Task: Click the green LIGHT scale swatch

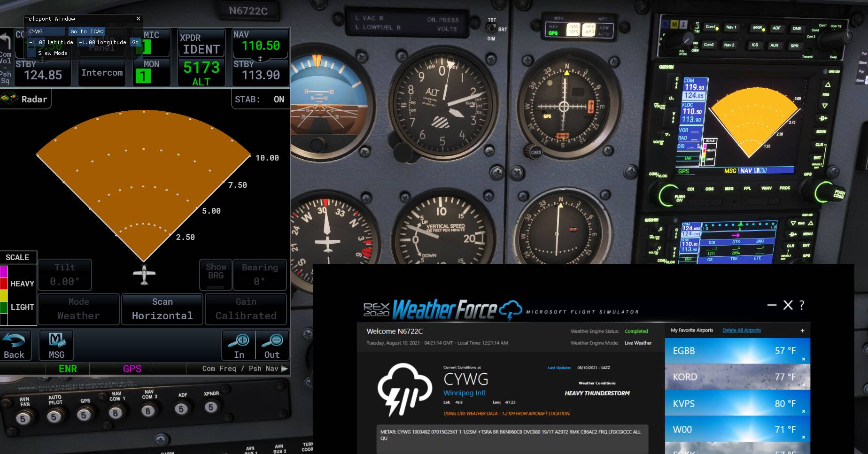Action: tap(4, 308)
